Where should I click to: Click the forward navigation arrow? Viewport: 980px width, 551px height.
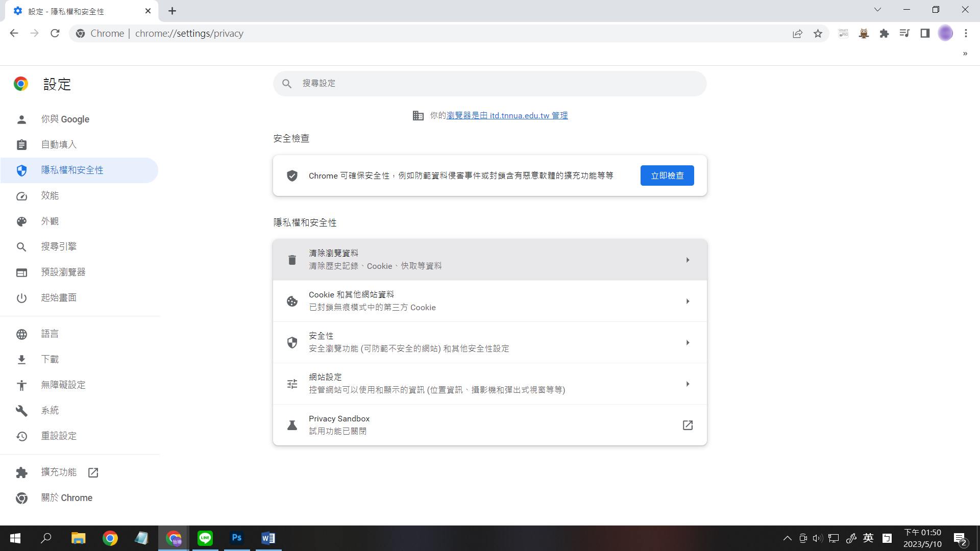(34, 33)
